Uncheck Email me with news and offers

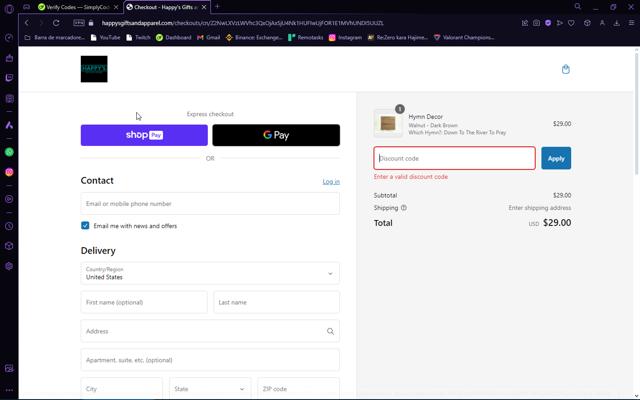(x=85, y=226)
